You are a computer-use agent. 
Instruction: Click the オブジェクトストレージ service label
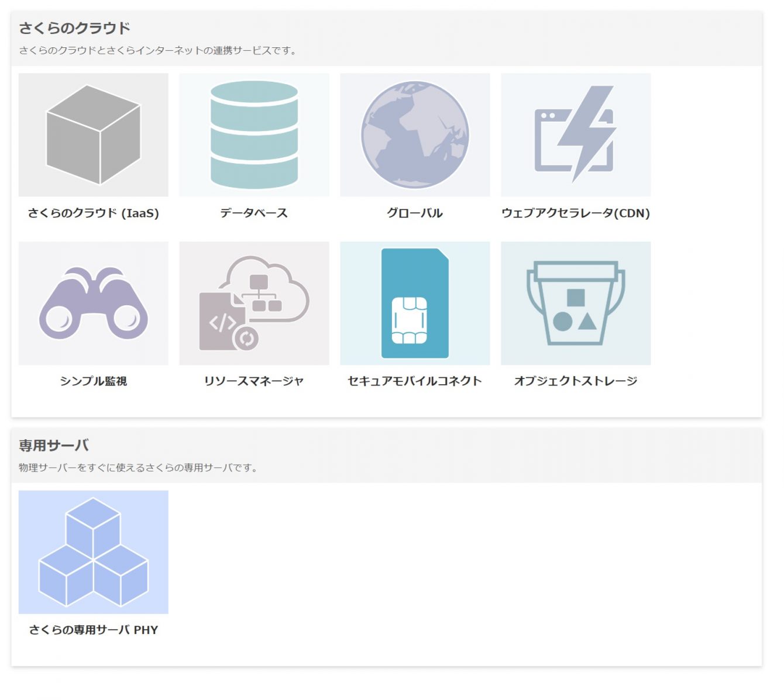coord(576,381)
